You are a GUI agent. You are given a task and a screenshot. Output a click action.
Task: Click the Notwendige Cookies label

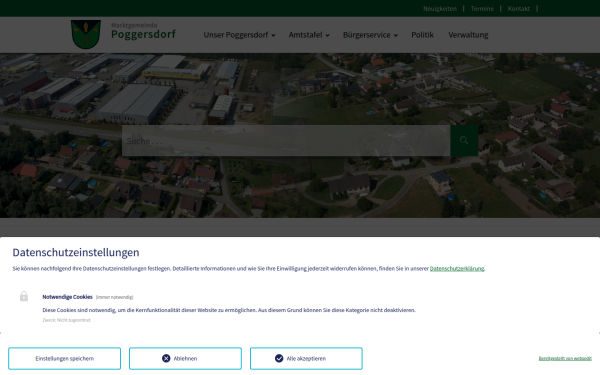(67, 297)
